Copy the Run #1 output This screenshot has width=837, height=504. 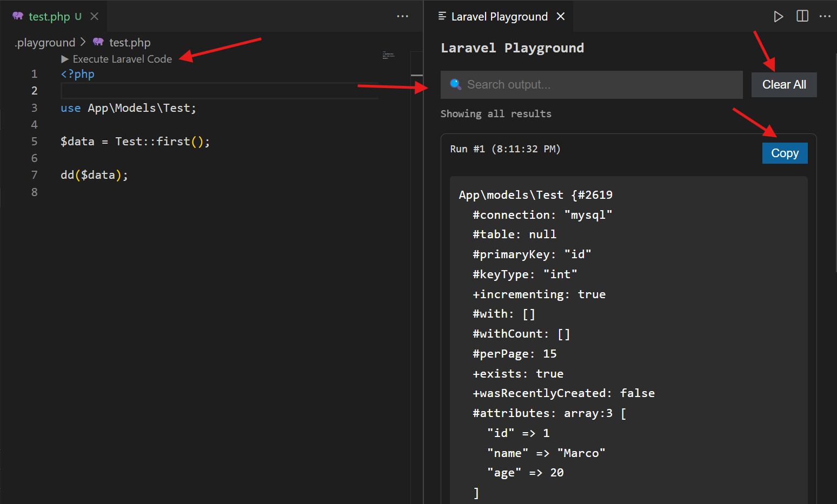785,153
